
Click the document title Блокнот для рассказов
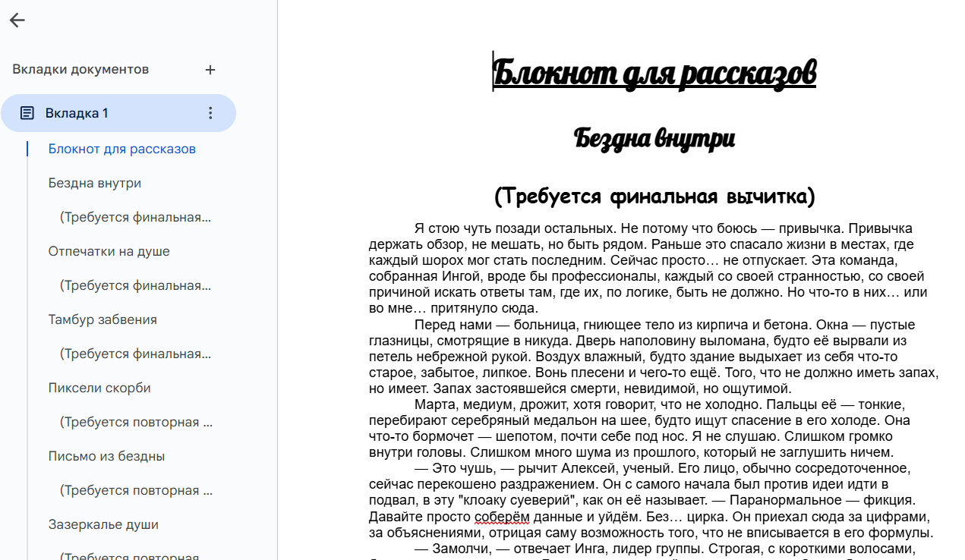(654, 73)
